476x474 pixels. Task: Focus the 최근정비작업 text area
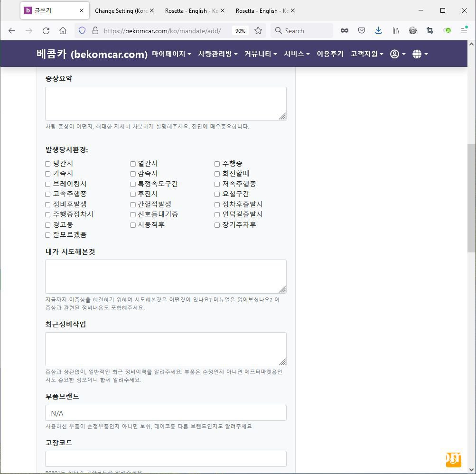(166, 349)
